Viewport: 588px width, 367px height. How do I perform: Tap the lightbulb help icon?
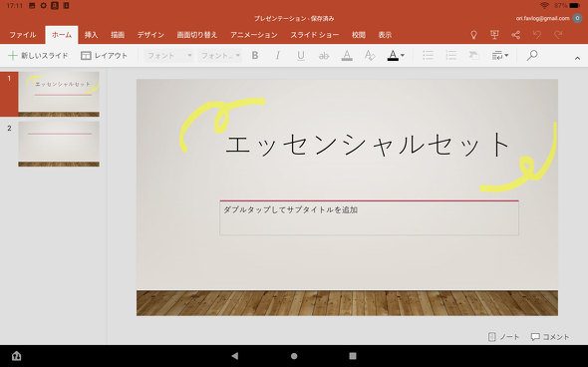(473, 35)
